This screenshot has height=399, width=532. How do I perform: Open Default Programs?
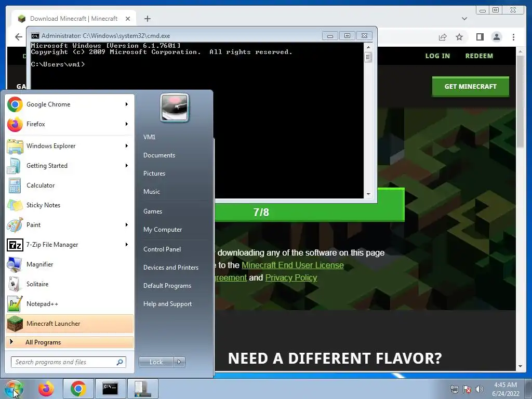point(167,286)
